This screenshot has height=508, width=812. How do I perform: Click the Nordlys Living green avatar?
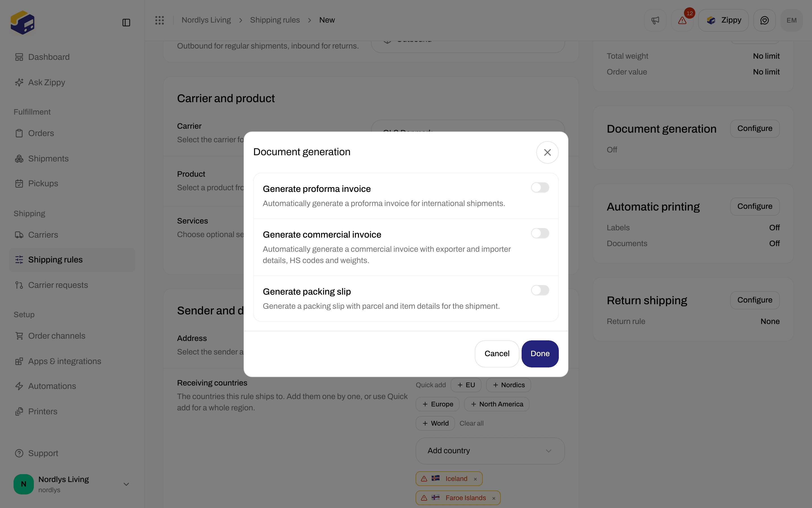click(x=23, y=484)
